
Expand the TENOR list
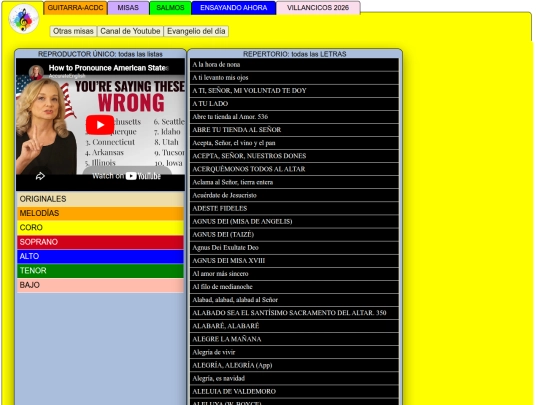[x=100, y=271]
